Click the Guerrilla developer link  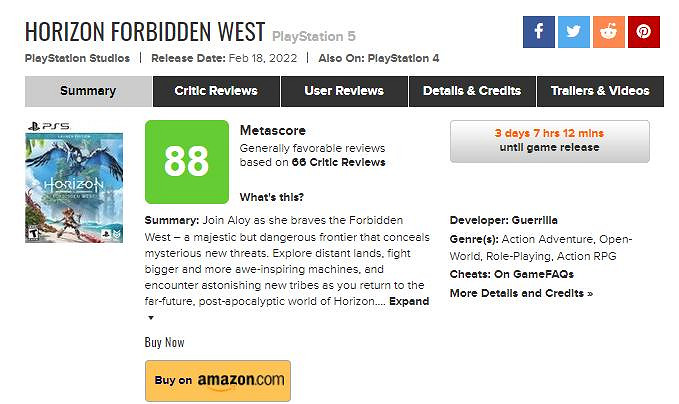534,220
